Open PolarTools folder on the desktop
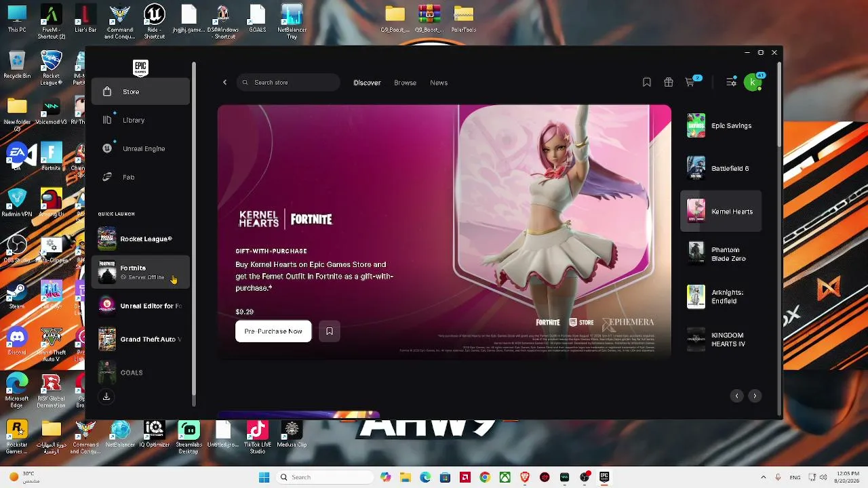Image resolution: width=868 pixels, height=488 pixels. (x=464, y=20)
